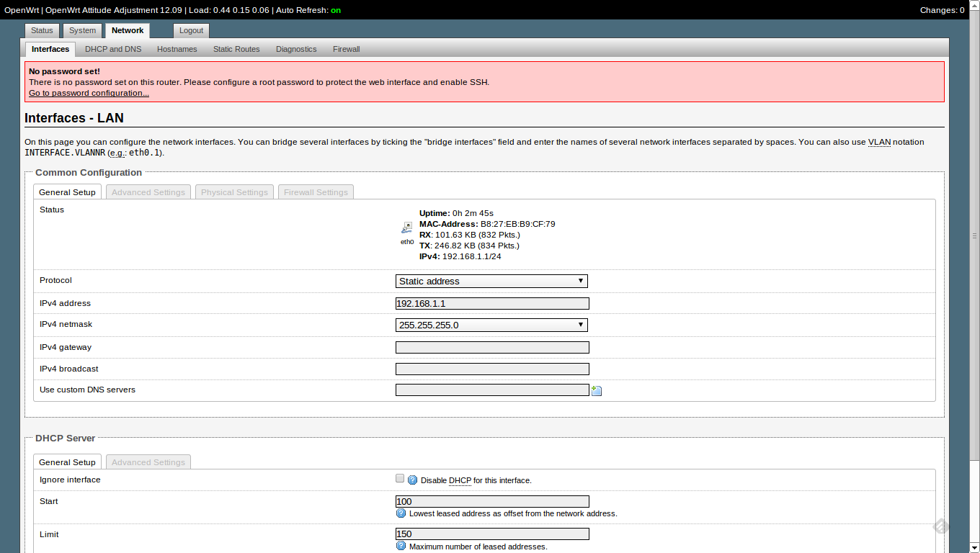Click the Uptime 0h 2m 45s value
The height and width of the screenshot is (553, 980).
click(x=473, y=213)
